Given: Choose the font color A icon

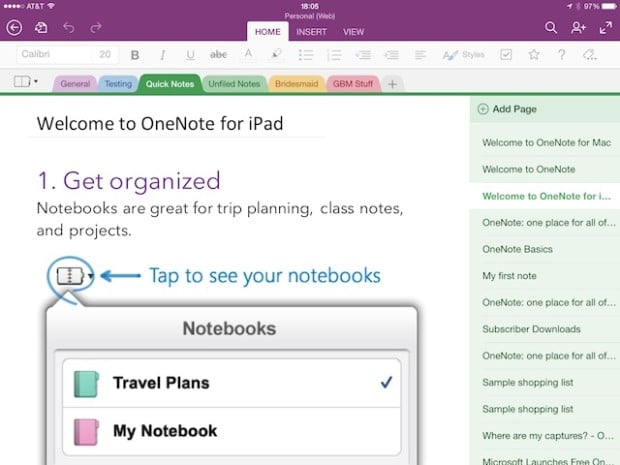Looking at the screenshot, I should tap(248, 55).
